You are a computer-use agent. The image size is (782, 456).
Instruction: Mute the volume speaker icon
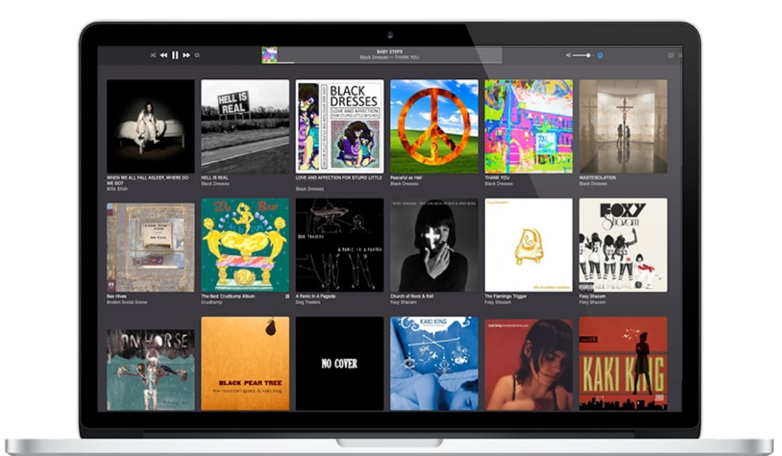pos(568,55)
